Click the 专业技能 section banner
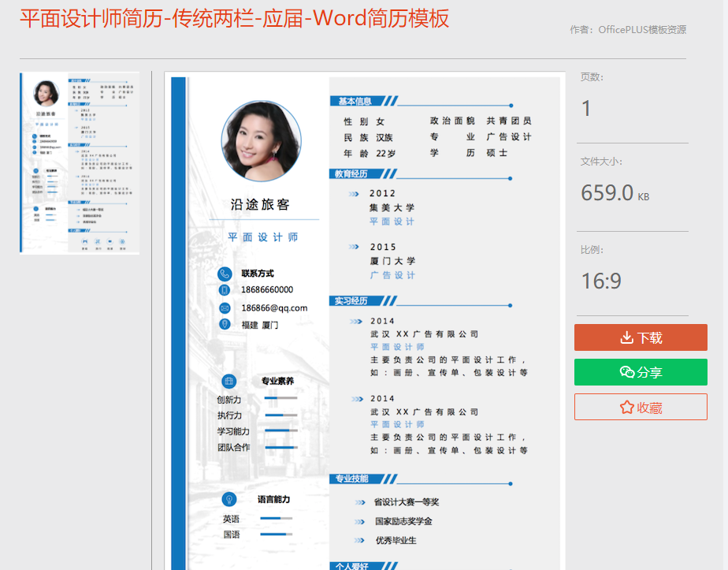 (358, 481)
